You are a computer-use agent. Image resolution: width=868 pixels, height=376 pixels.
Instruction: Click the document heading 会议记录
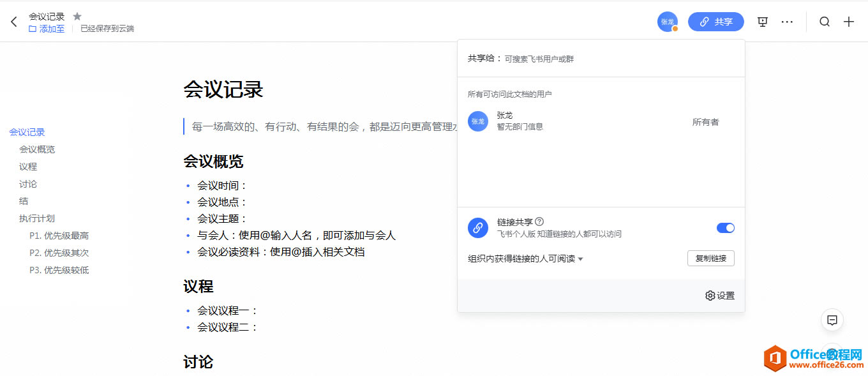click(223, 89)
